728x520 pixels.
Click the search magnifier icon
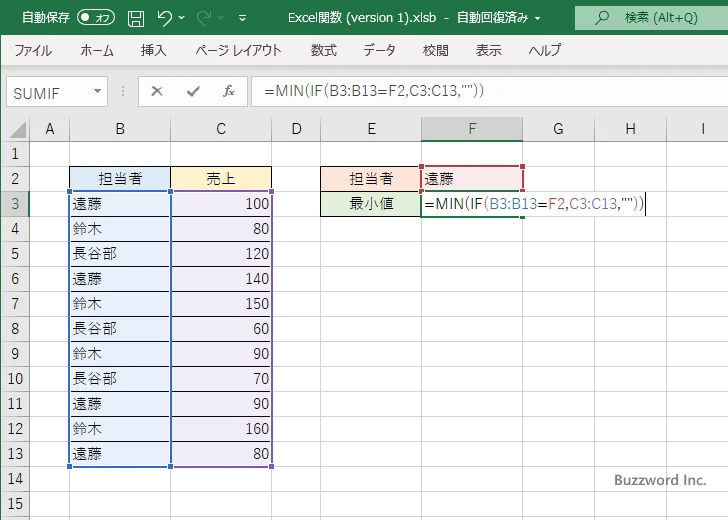click(x=602, y=18)
